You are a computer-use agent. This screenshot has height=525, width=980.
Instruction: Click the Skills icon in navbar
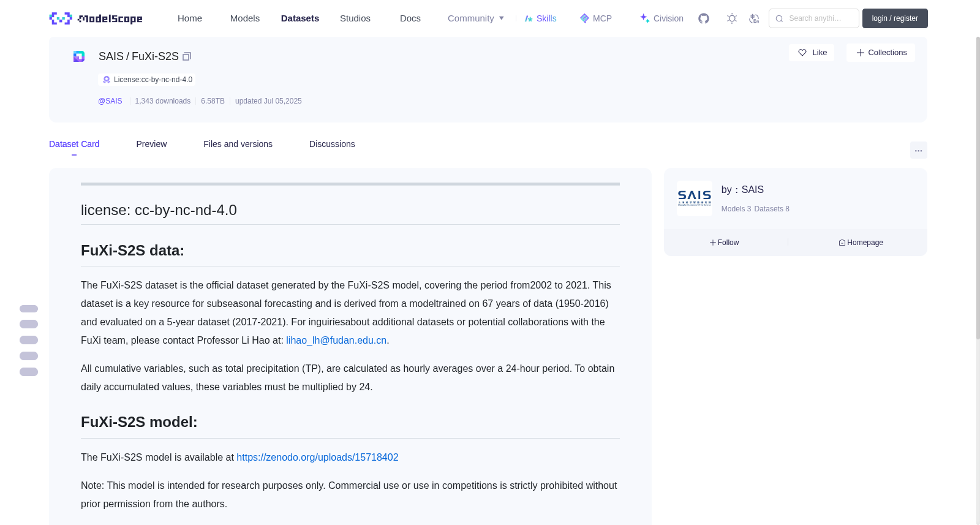529,18
